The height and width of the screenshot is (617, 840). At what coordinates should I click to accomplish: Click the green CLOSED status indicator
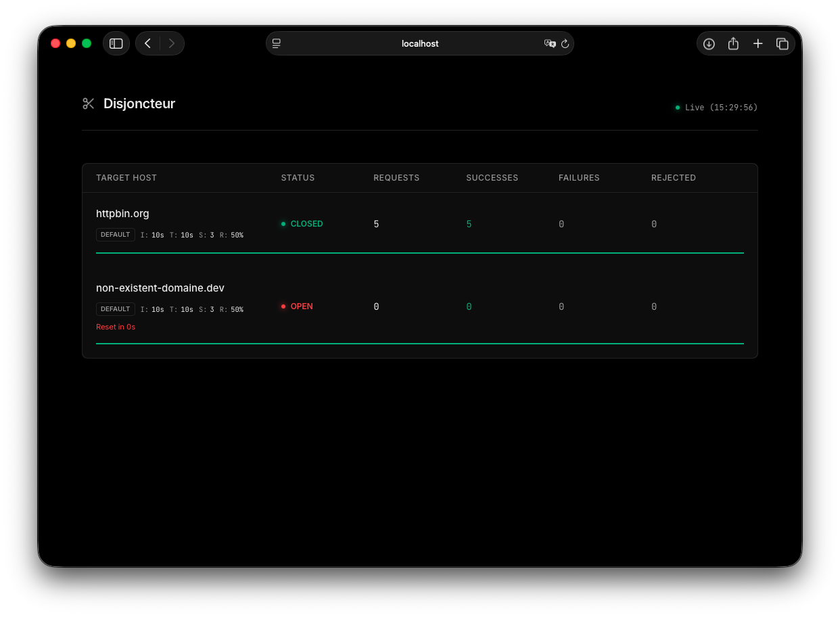pos(302,224)
